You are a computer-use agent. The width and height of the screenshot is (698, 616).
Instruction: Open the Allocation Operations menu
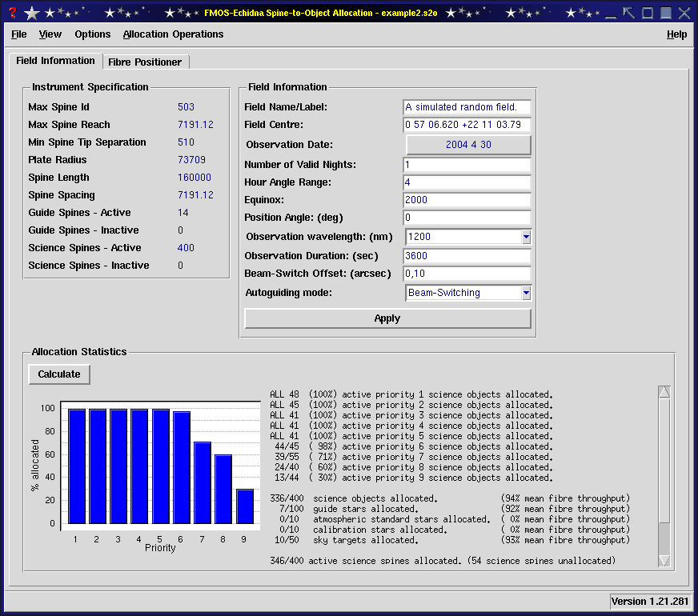click(x=173, y=34)
